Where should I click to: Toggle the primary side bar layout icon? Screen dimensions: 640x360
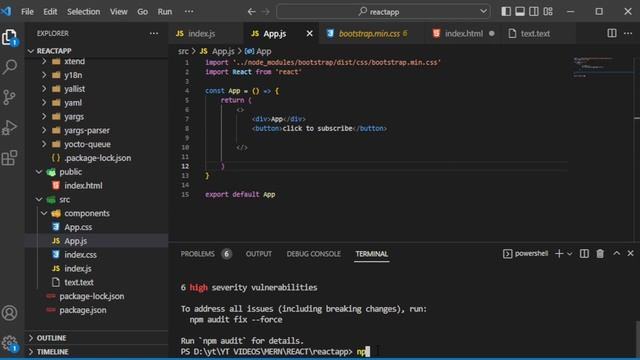coord(506,11)
